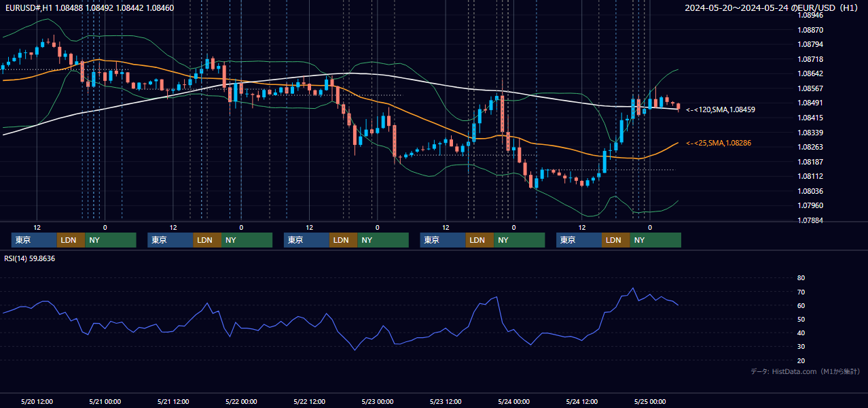Click price axis value 1.07960
The height and width of the screenshot is (408, 868).
pyautogui.click(x=810, y=205)
